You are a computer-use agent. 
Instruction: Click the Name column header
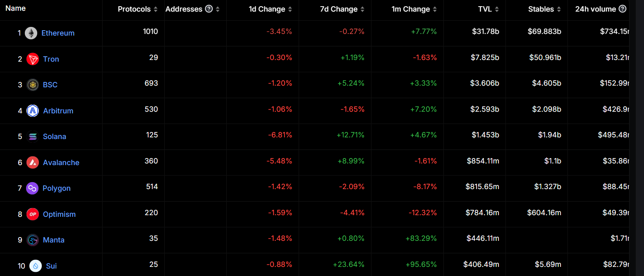[x=15, y=8]
